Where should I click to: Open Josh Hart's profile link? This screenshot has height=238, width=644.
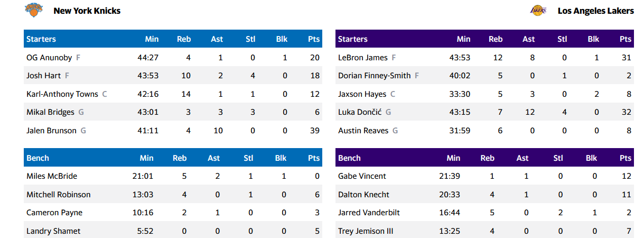point(43,76)
